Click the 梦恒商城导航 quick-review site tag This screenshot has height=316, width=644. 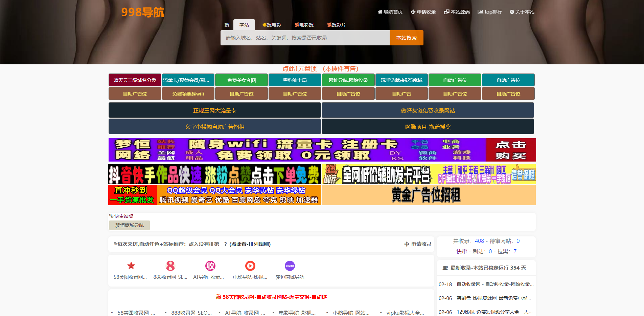(x=129, y=225)
